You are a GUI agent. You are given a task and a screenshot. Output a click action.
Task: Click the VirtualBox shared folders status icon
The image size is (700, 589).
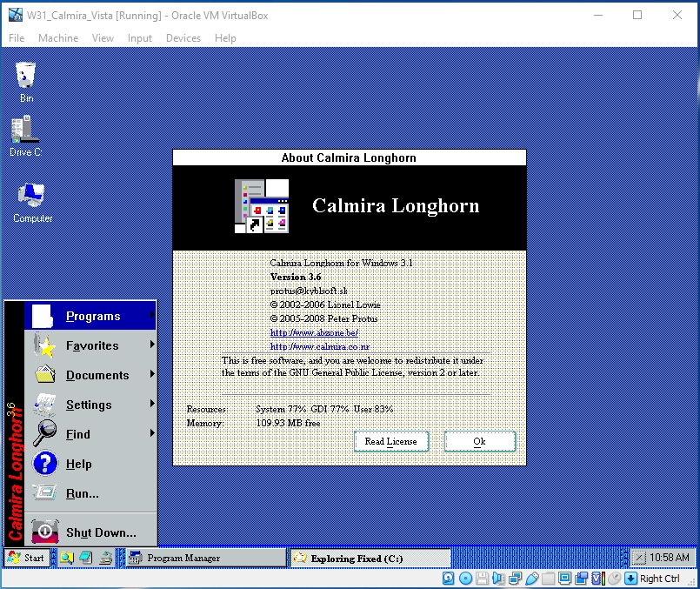pos(548,579)
